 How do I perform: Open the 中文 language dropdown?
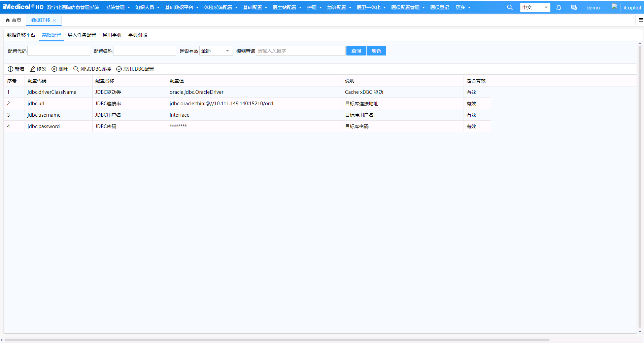click(x=535, y=7)
